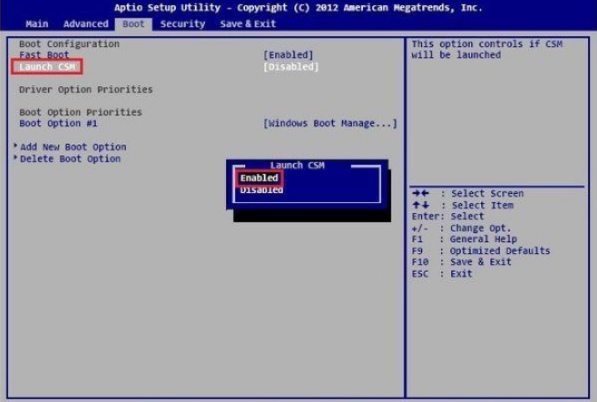The width and height of the screenshot is (597, 402).
Task: Click the CSM help description text
Action: [487, 49]
